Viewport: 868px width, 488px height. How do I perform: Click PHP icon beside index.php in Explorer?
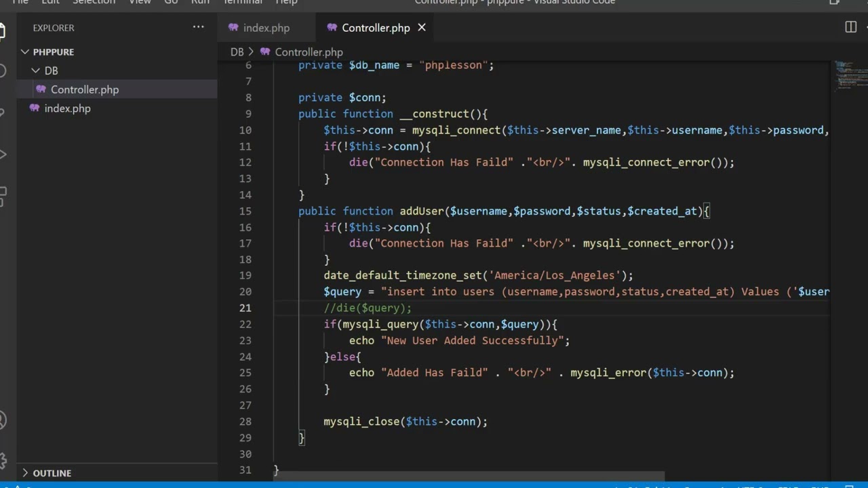point(35,108)
